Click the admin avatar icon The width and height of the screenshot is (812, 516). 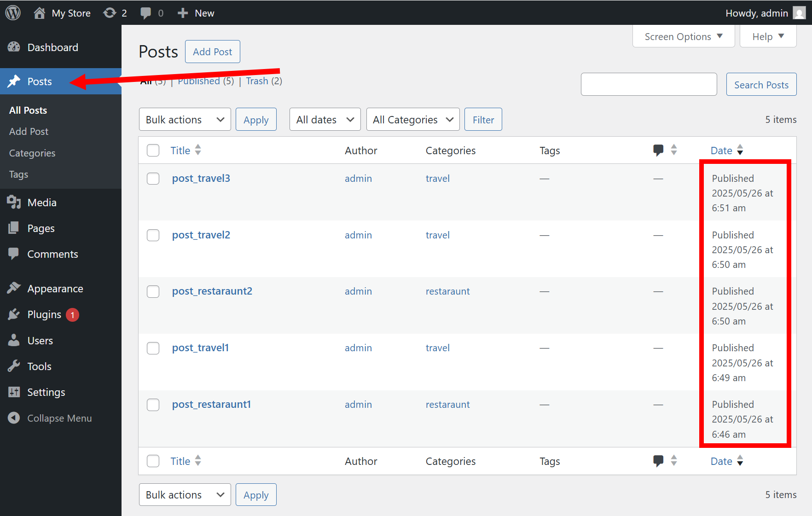(x=800, y=13)
